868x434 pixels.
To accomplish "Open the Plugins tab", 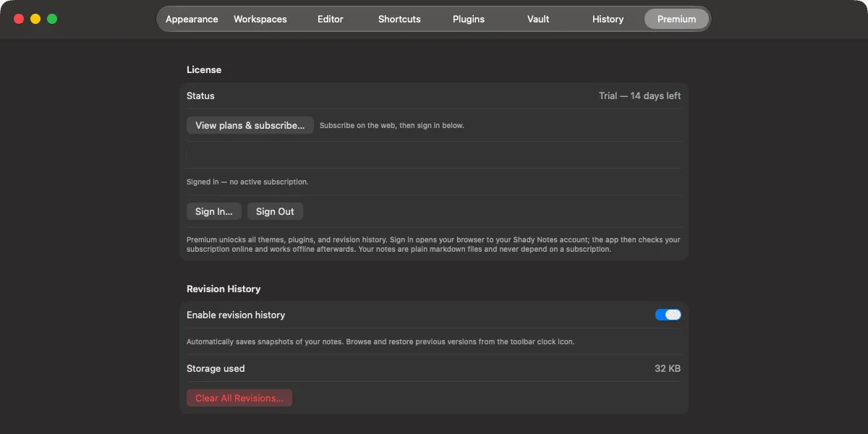I will click(469, 19).
